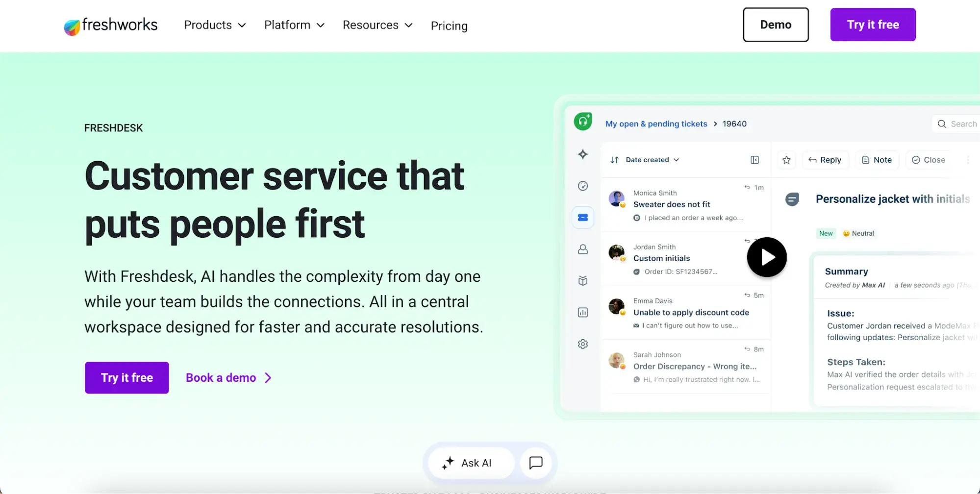Screen dimensions: 980x494
Task: Toggle the collapse panel layout icon
Action: click(x=755, y=160)
